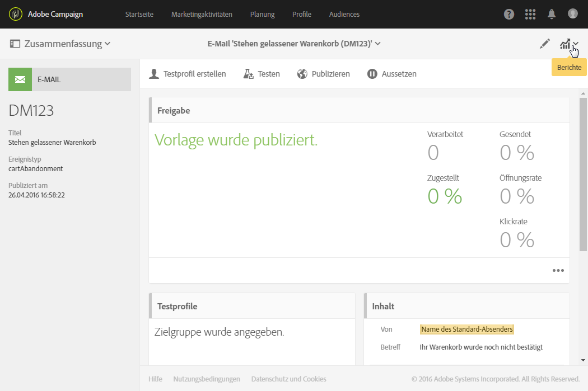
Task: Click the highlighted Name des Standard-Absenders field
Action: point(466,329)
